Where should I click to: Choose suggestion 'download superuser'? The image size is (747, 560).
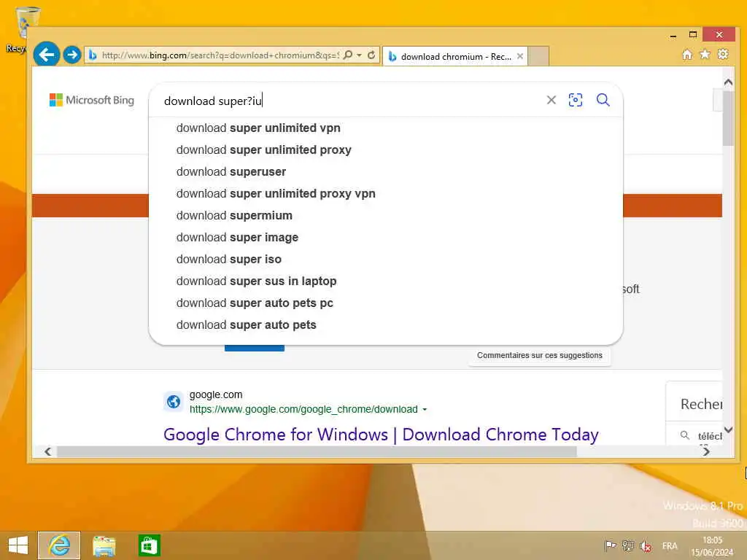point(386,172)
